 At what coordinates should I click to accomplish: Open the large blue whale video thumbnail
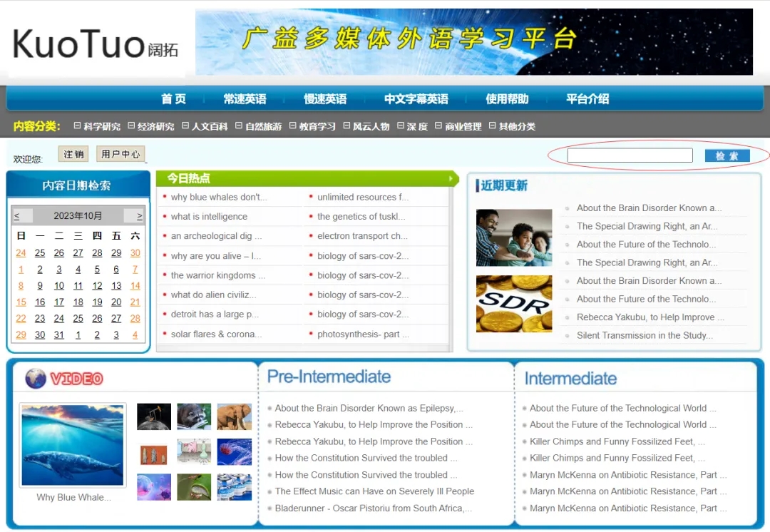tap(73, 445)
